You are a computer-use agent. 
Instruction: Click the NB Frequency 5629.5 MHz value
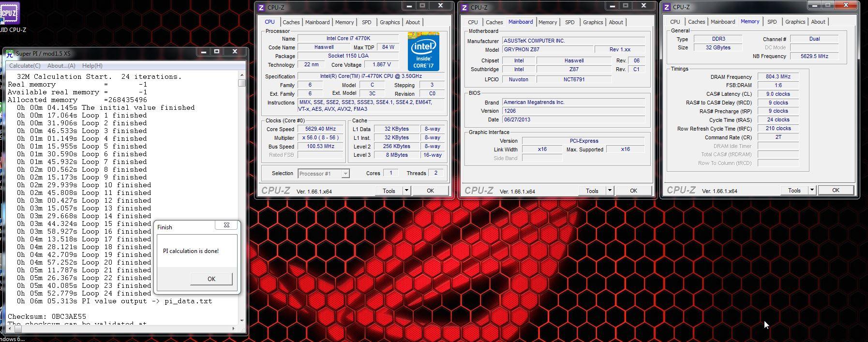pyautogui.click(x=814, y=56)
